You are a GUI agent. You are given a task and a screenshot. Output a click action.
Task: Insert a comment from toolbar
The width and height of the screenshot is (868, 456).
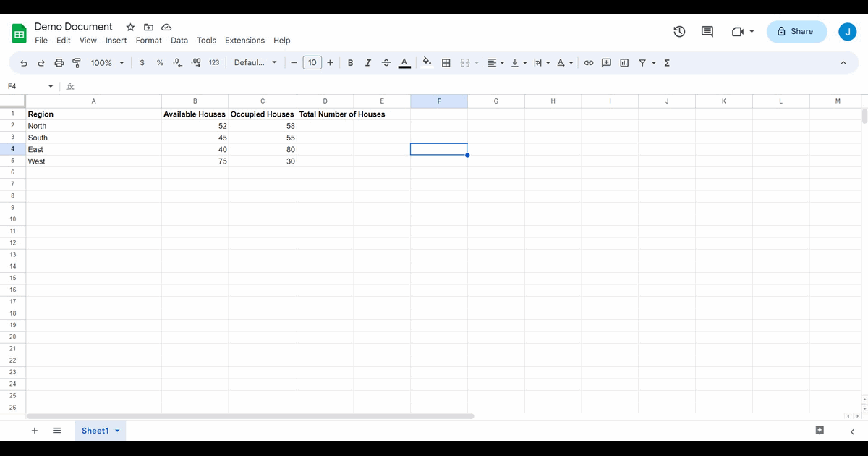point(606,63)
